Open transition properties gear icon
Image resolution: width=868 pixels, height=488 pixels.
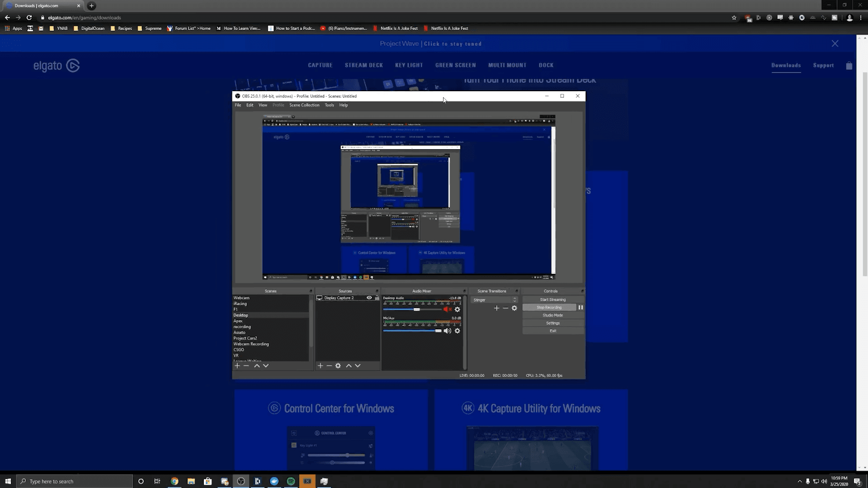pyautogui.click(x=514, y=308)
